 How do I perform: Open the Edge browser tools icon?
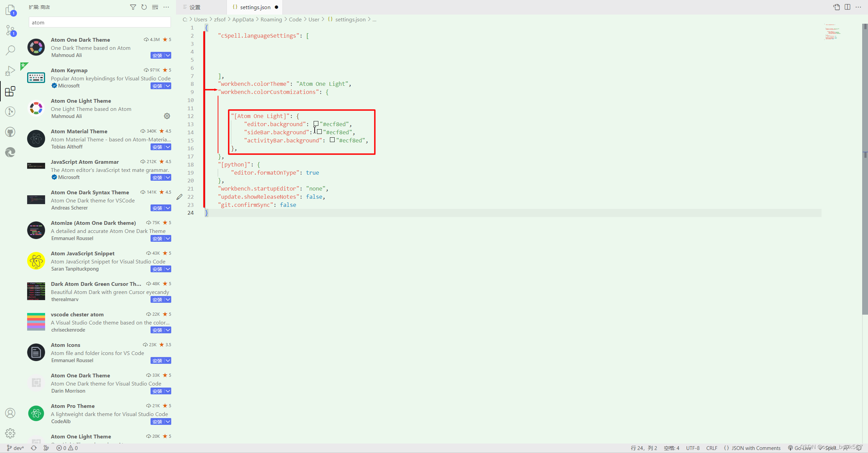(11, 152)
